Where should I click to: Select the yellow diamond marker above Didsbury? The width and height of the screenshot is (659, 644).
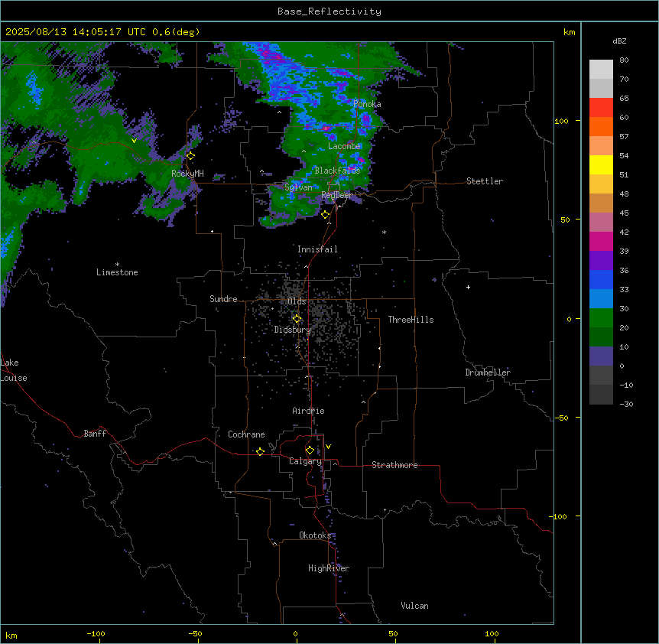pyautogui.click(x=297, y=319)
